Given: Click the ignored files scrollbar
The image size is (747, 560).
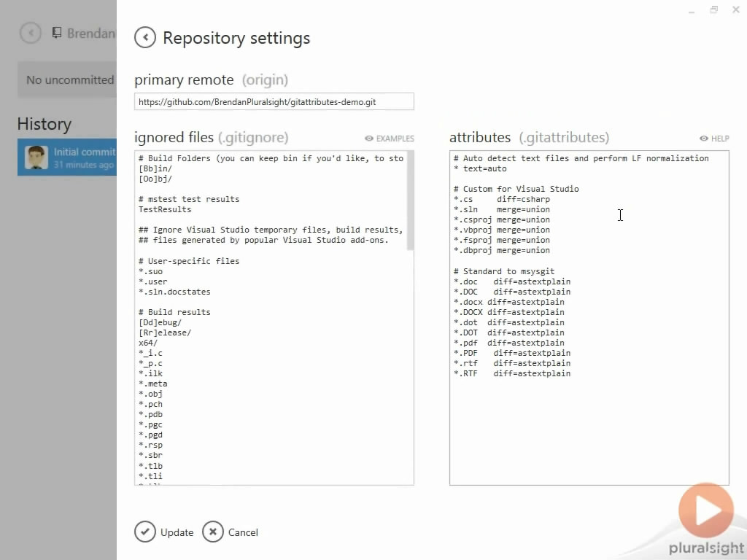Looking at the screenshot, I should pyautogui.click(x=410, y=201).
